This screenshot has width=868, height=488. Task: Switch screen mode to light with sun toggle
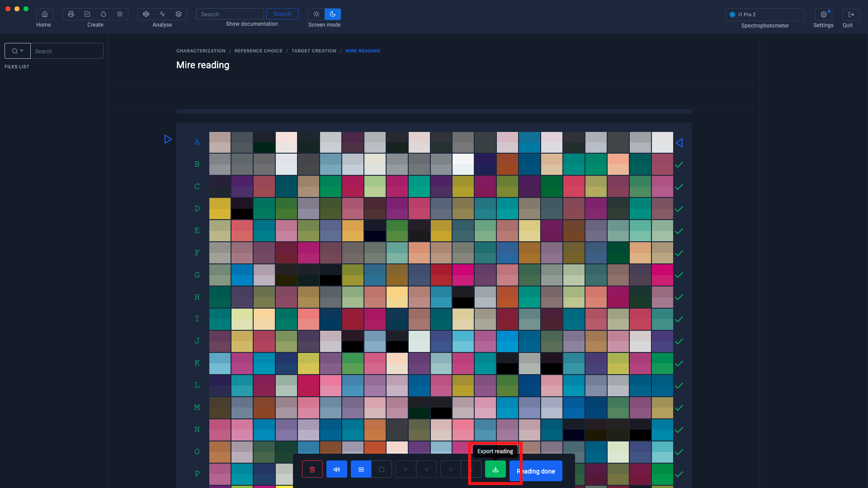[316, 14]
